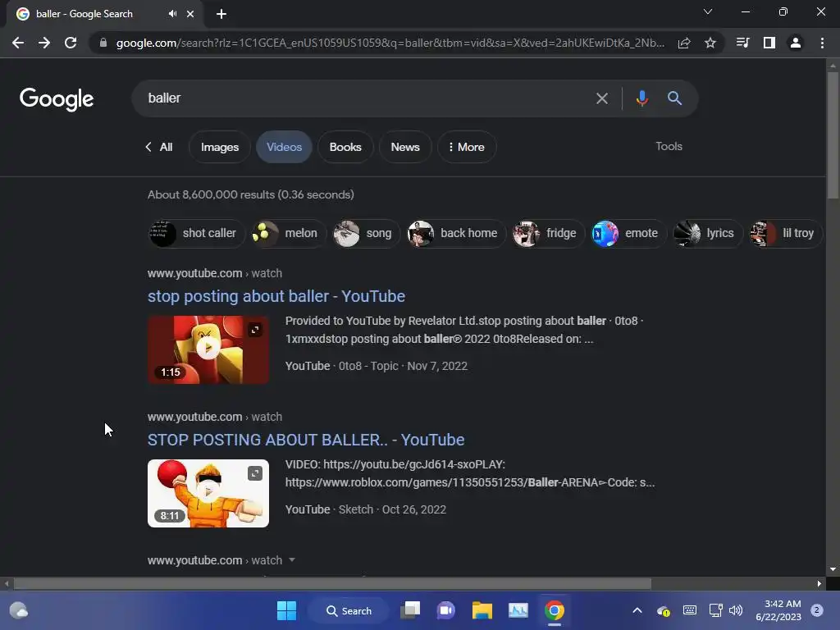Viewport: 840px width, 630px height.
Task: Filter by the lil troy chip
Action: click(x=785, y=233)
